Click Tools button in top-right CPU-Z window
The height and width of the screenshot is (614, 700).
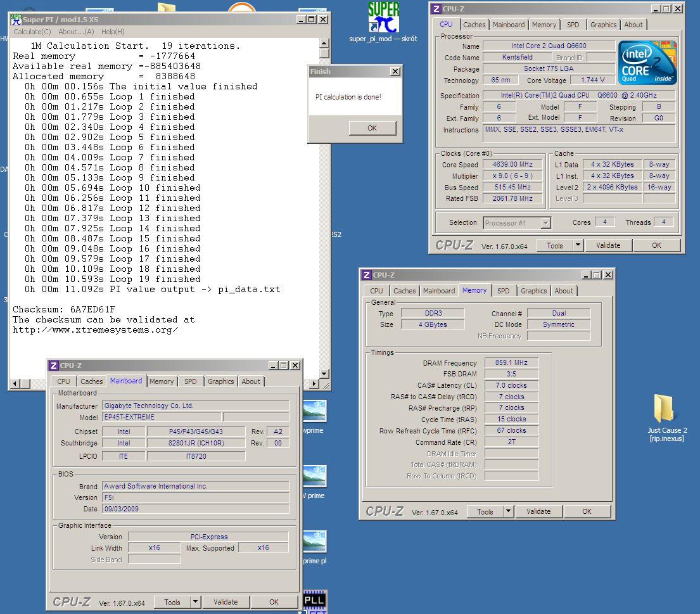[x=554, y=246]
